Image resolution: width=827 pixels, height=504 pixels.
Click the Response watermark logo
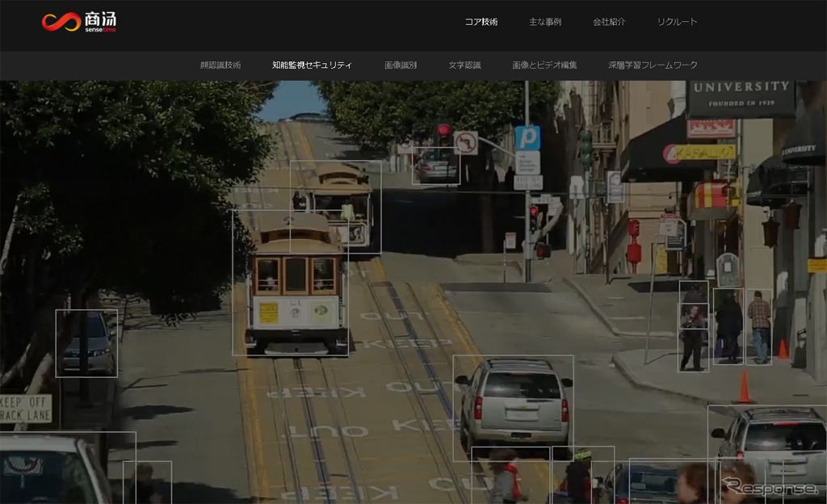click(x=770, y=487)
